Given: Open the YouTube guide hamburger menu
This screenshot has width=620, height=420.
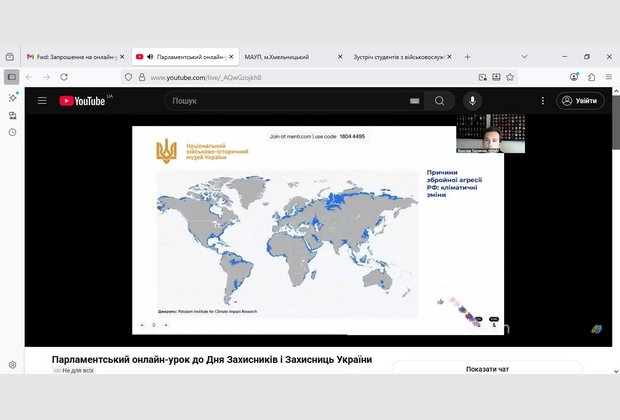Looking at the screenshot, I should (x=42, y=101).
